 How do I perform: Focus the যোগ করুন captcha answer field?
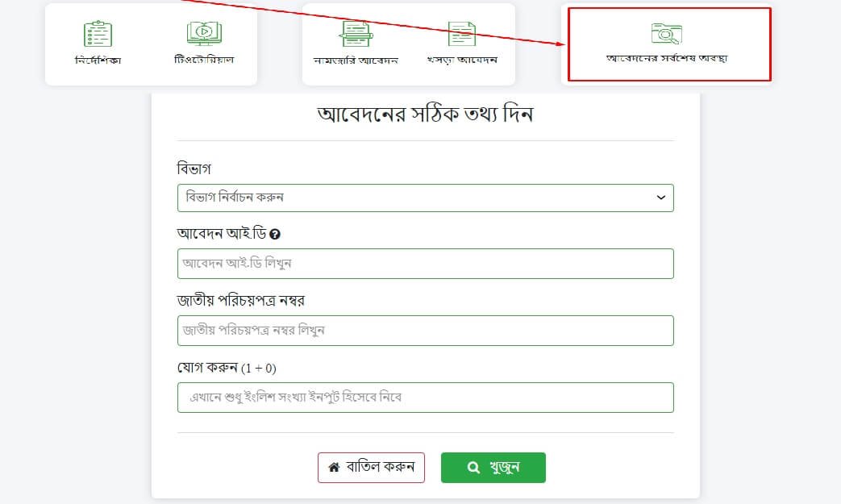pos(425,398)
